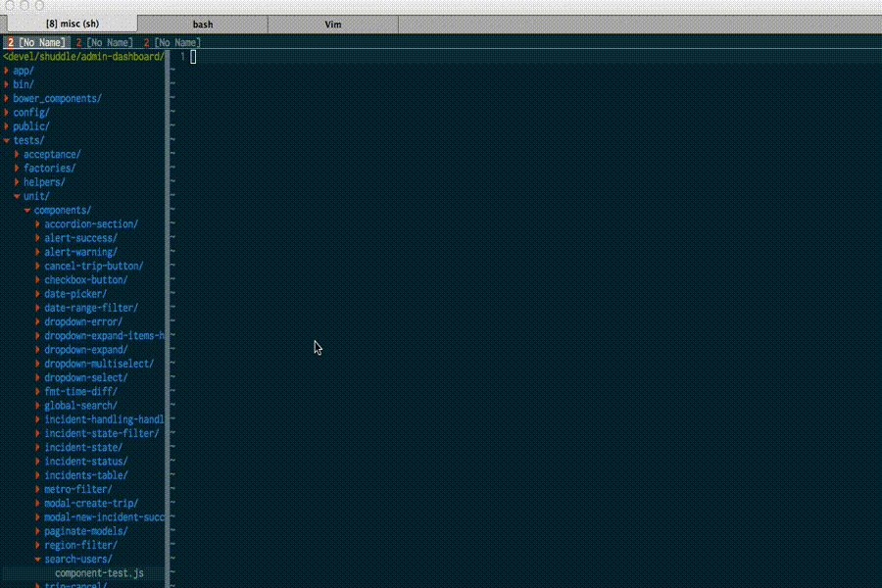The image size is (882, 588).
Task: Collapse the components/ folder arrow
Action: tap(27, 210)
